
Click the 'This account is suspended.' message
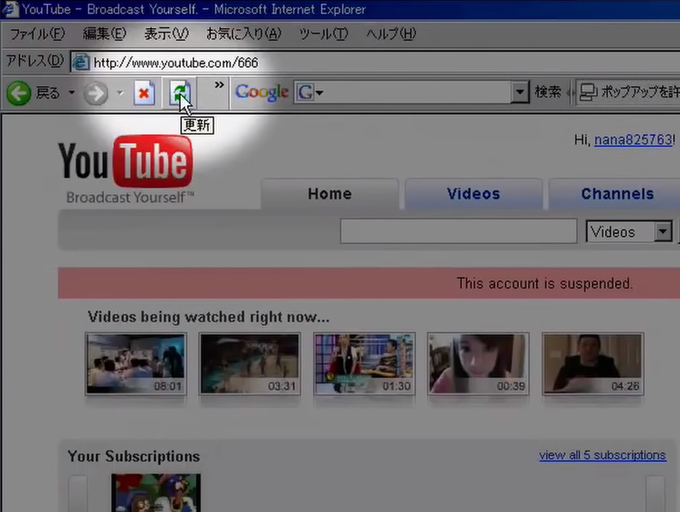[545, 284]
